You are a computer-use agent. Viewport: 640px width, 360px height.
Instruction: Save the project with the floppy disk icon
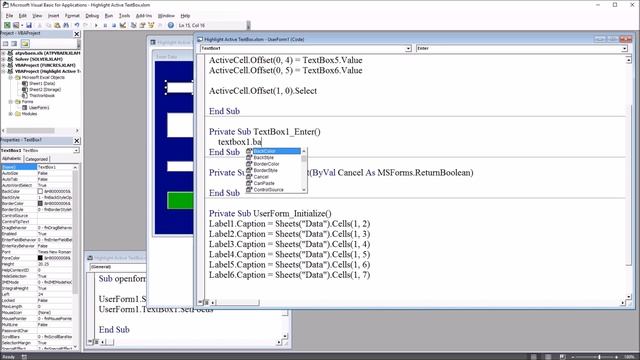click(29, 25)
